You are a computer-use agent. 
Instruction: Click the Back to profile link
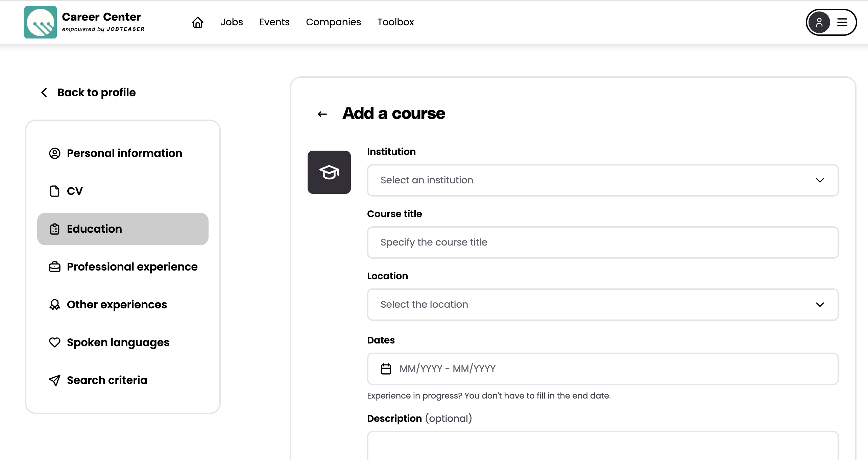pyautogui.click(x=96, y=93)
